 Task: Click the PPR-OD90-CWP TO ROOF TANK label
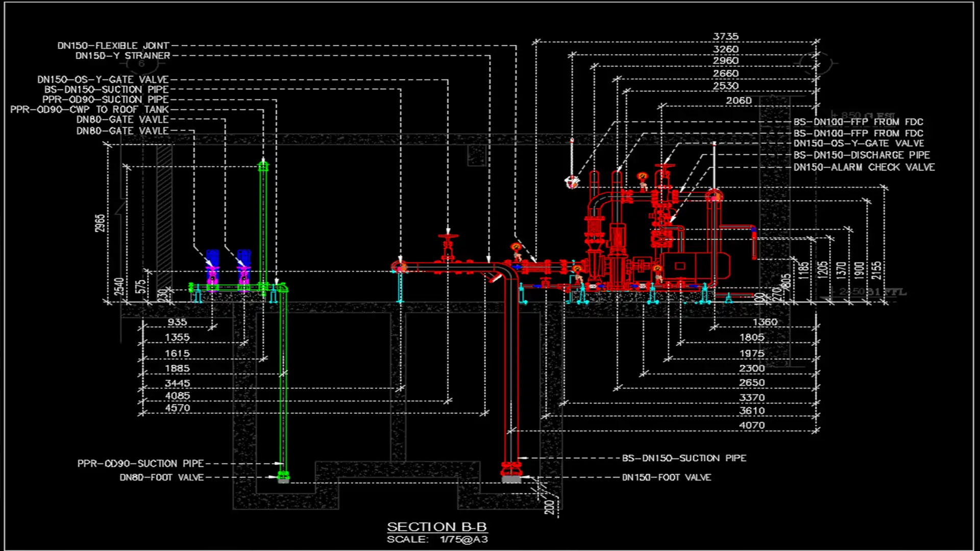coord(89,110)
